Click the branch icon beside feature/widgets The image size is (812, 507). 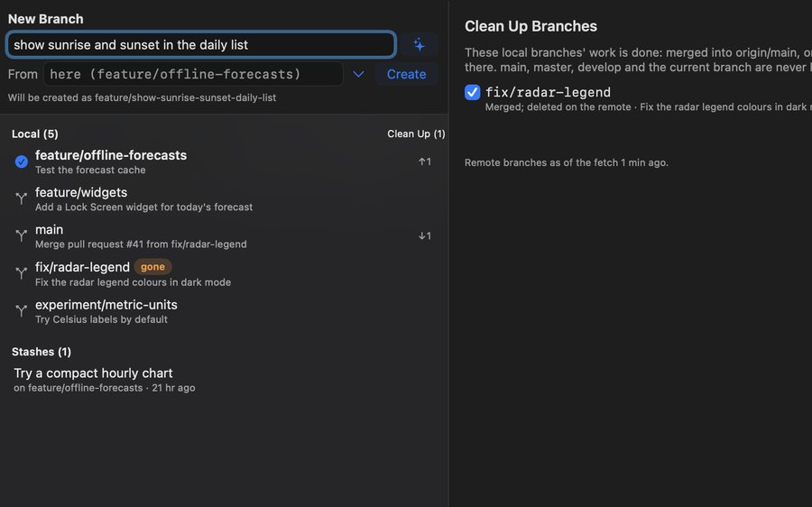pos(22,198)
